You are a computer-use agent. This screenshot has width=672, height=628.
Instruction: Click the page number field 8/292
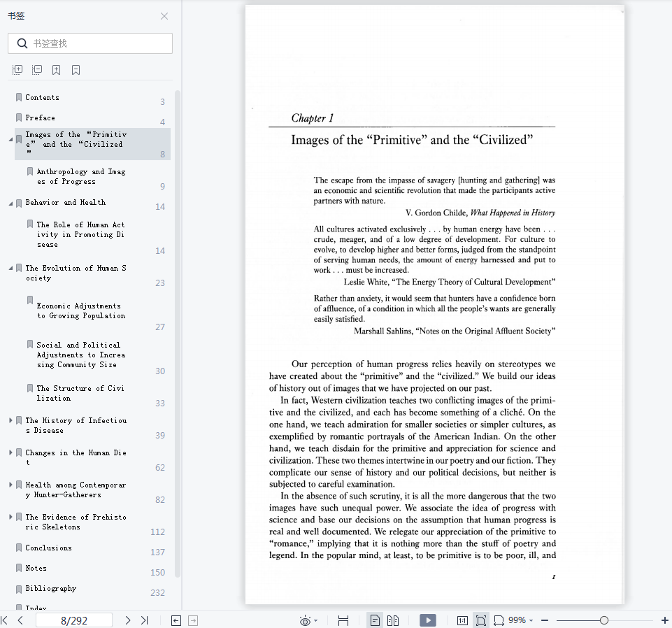[x=74, y=620]
